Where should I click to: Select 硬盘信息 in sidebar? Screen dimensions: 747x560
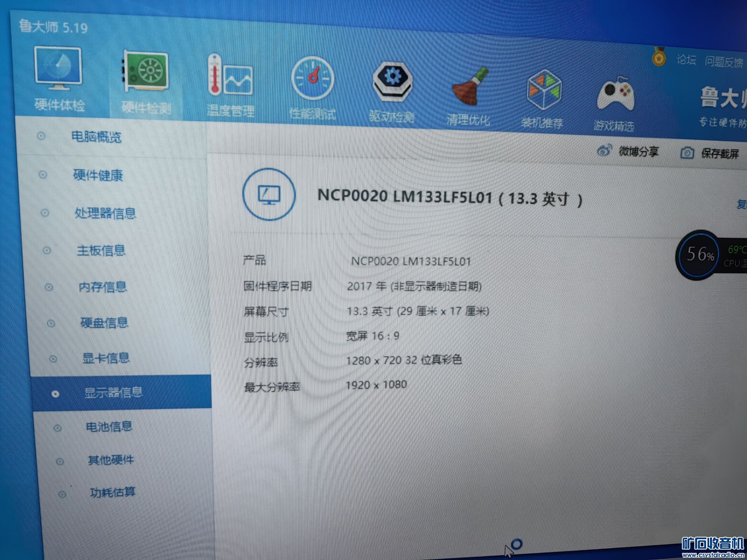[104, 323]
